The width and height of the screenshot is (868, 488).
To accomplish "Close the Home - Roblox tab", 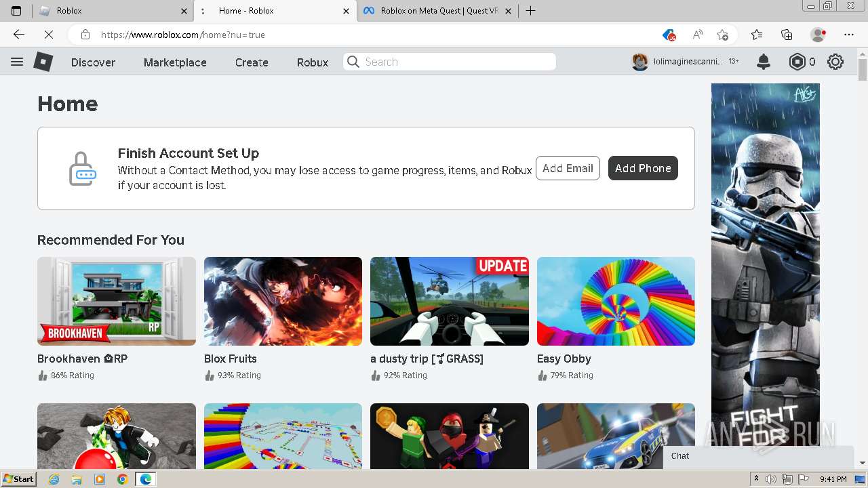I will (x=347, y=11).
